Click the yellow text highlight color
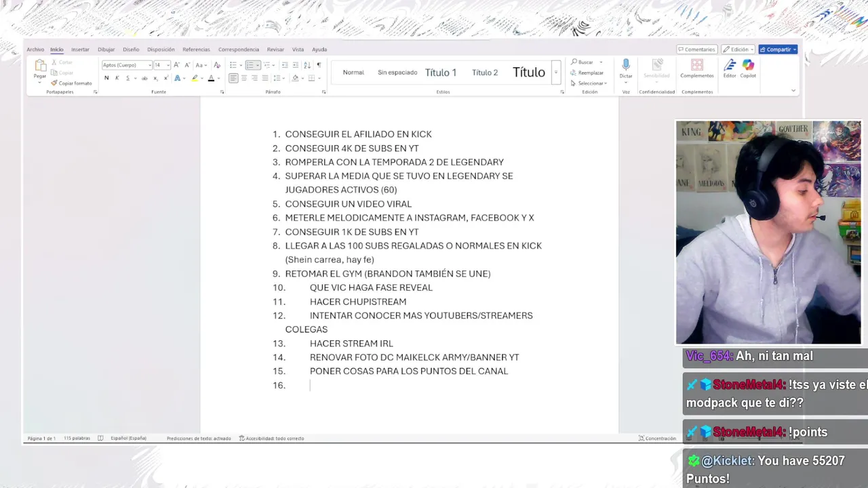Viewport: 868px width, 488px height. tap(195, 78)
